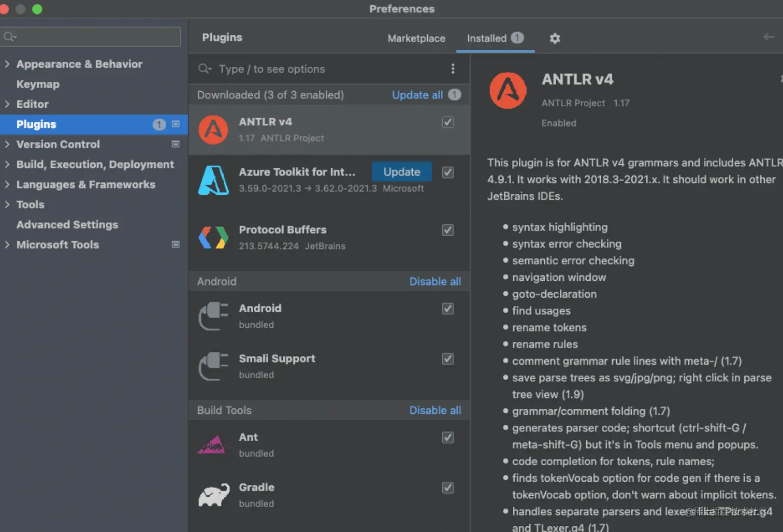783x532 pixels.
Task: Uncheck the Protocol Buffers plugin
Action: (x=448, y=230)
